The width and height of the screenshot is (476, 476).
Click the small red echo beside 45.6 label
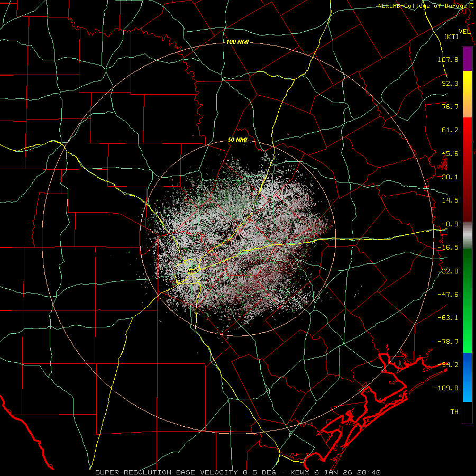pyautogui.click(x=442, y=164)
